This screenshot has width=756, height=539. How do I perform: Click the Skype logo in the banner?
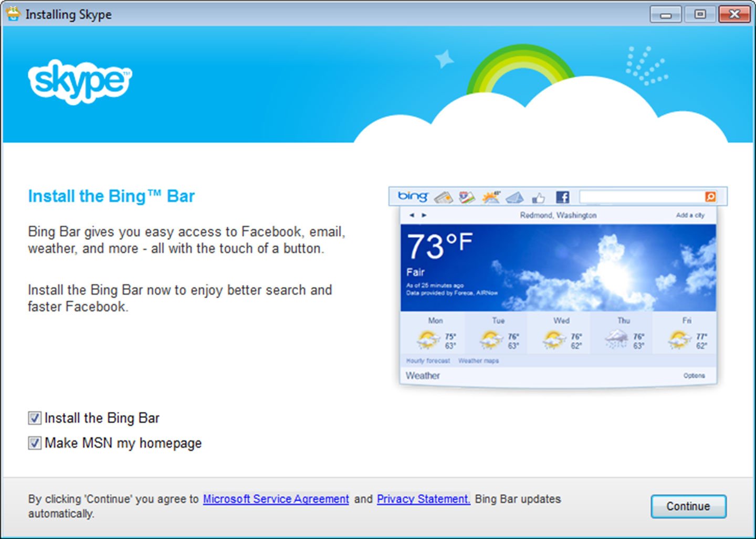[80, 81]
